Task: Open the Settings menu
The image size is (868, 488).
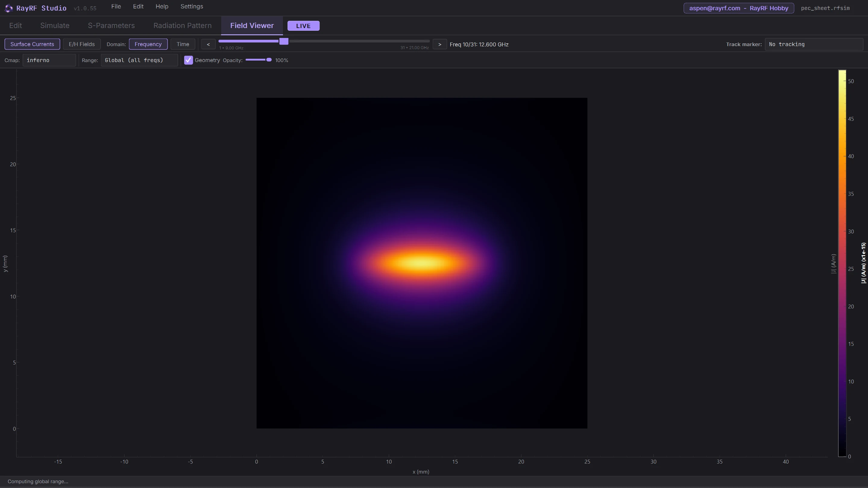Action: click(192, 6)
